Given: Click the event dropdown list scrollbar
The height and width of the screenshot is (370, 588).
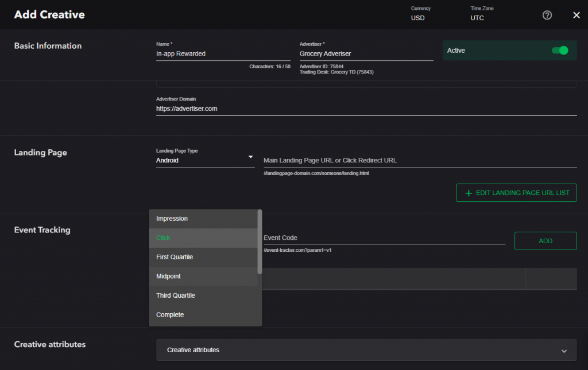Looking at the screenshot, I should click(x=260, y=241).
